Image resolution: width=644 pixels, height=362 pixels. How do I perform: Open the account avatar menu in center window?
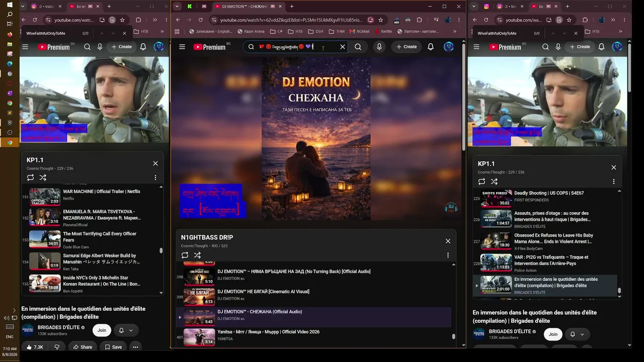(449, 47)
